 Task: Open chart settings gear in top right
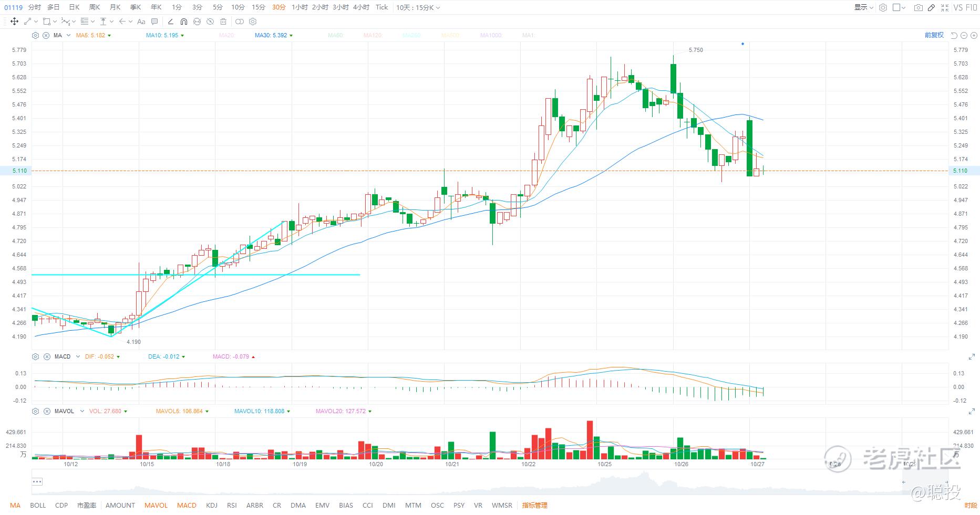click(883, 7)
